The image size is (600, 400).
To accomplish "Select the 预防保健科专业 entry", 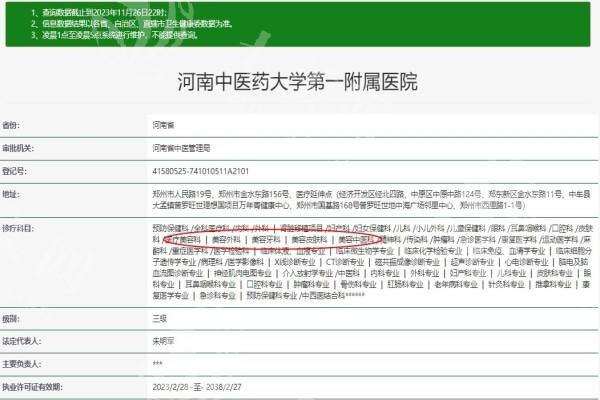I will point(272,296).
